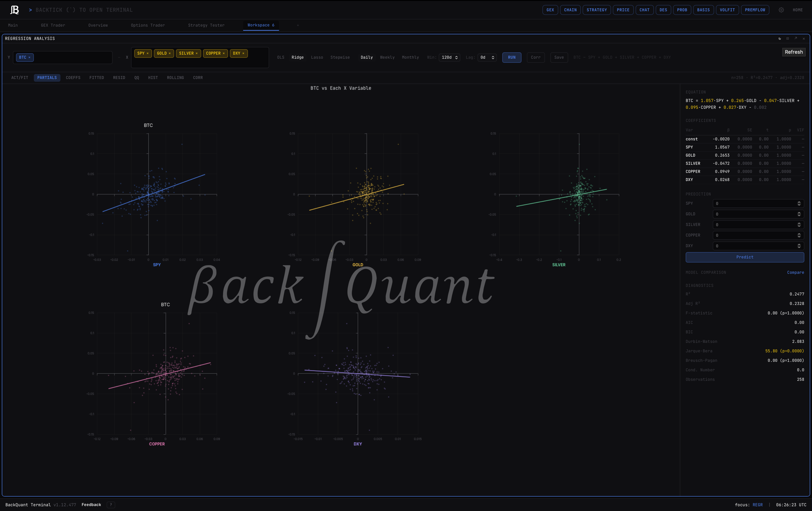The width and height of the screenshot is (812, 511).
Task: Open the help question mark button
Action: coord(111,505)
